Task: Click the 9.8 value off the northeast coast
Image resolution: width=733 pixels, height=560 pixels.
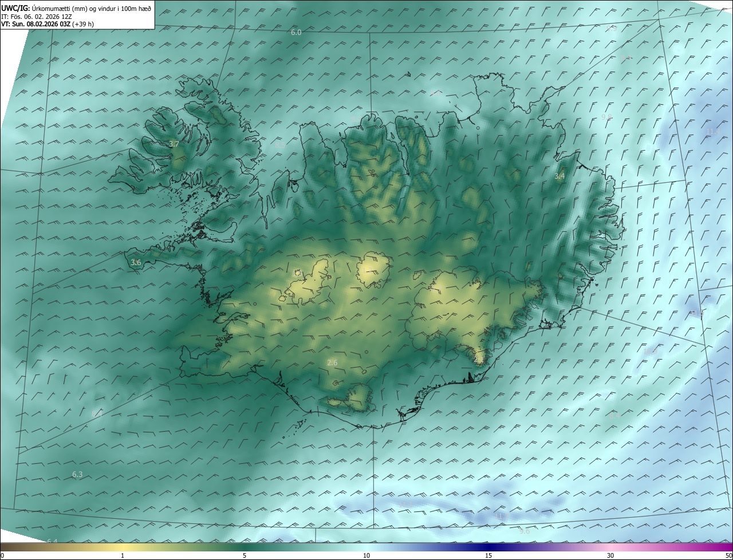Action: (606, 117)
